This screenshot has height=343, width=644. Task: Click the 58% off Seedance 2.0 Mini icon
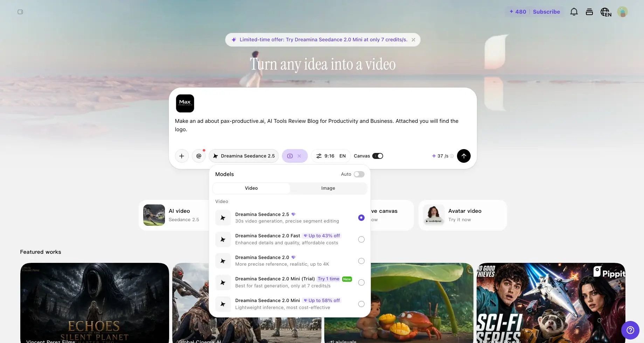pyautogui.click(x=223, y=304)
